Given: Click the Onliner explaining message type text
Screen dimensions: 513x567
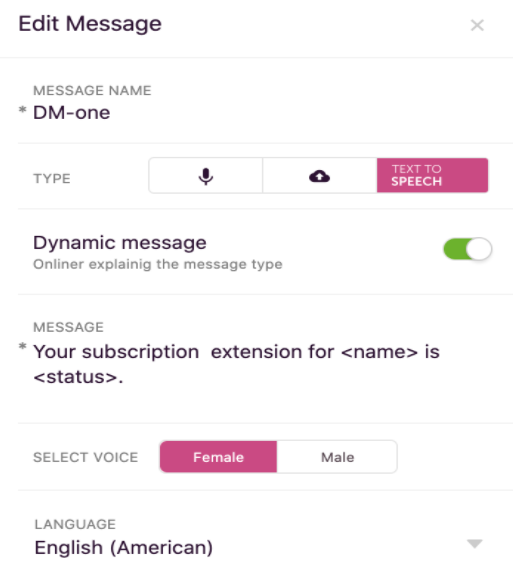Looking at the screenshot, I should tap(158, 264).
